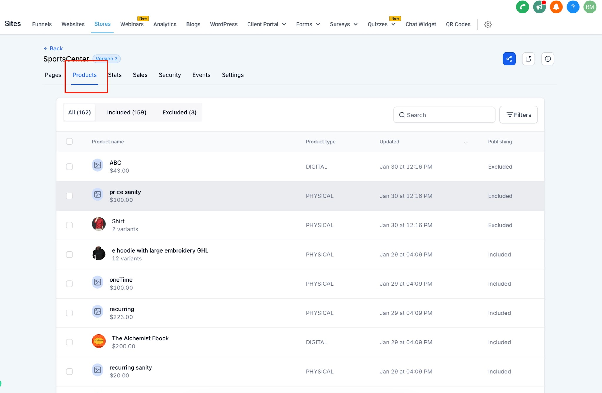Click the price sanity placeholder image icon
The height and width of the screenshot is (393, 602).
[98, 195]
